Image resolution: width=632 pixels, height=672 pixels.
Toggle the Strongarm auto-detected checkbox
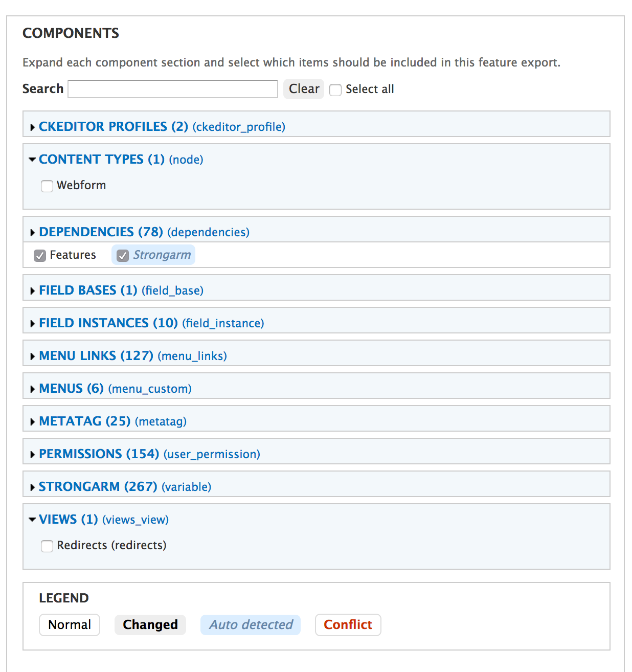pos(123,255)
